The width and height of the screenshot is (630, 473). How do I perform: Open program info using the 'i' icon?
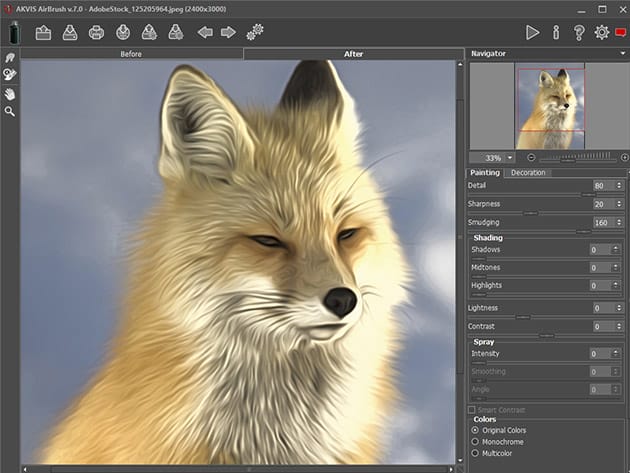tap(556, 32)
